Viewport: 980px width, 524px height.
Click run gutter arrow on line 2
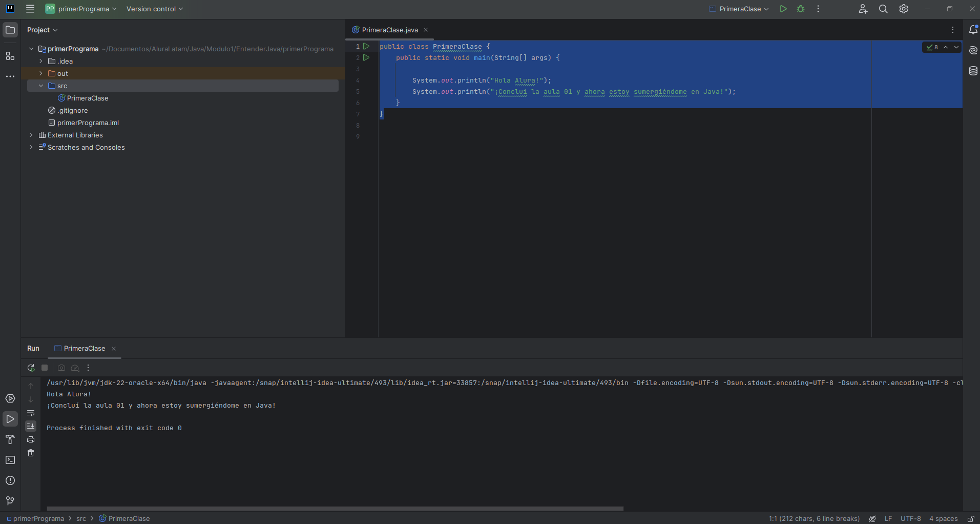click(x=366, y=57)
